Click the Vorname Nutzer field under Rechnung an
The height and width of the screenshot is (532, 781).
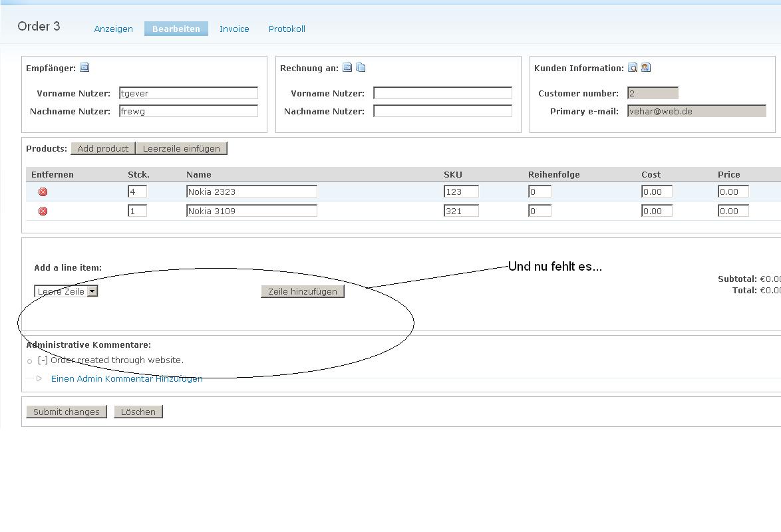click(x=442, y=93)
